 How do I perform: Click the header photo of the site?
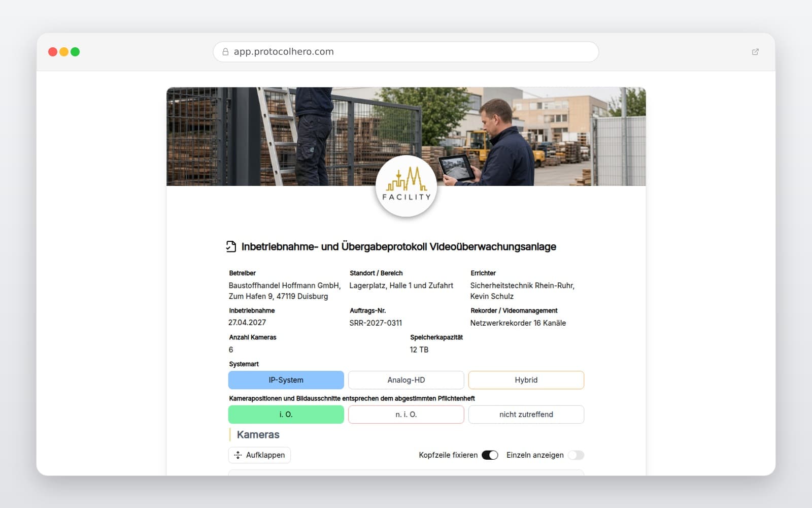(406, 136)
